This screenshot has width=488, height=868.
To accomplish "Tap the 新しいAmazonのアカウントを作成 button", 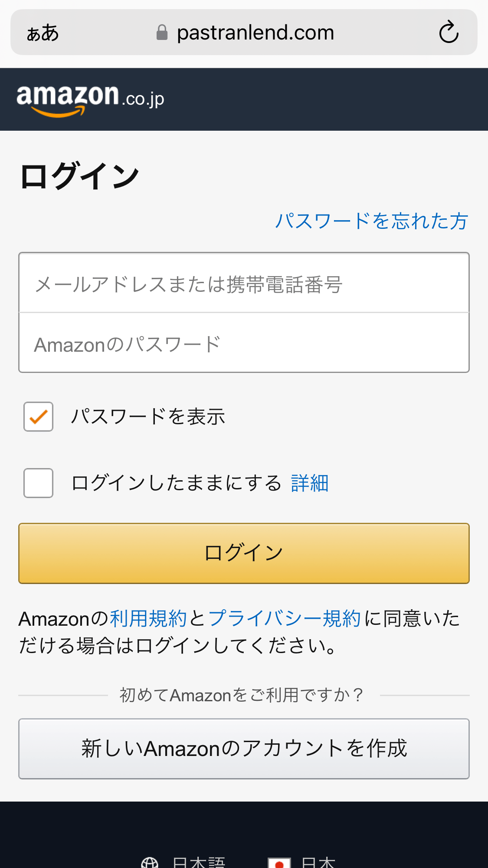I will (x=244, y=749).
